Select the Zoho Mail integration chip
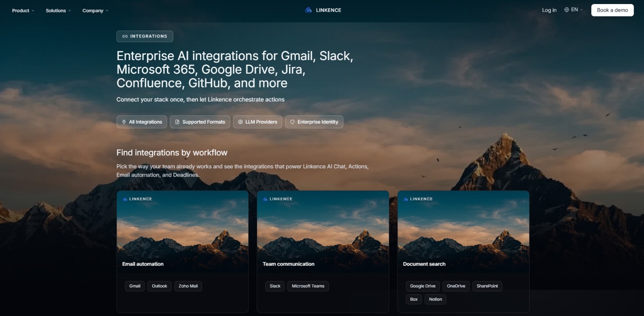 coord(188,286)
